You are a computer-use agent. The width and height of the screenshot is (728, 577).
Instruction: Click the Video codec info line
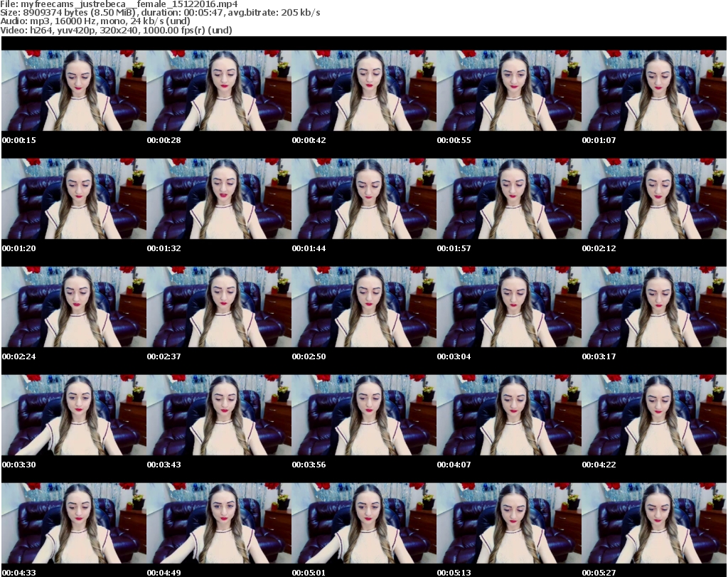[117, 31]
